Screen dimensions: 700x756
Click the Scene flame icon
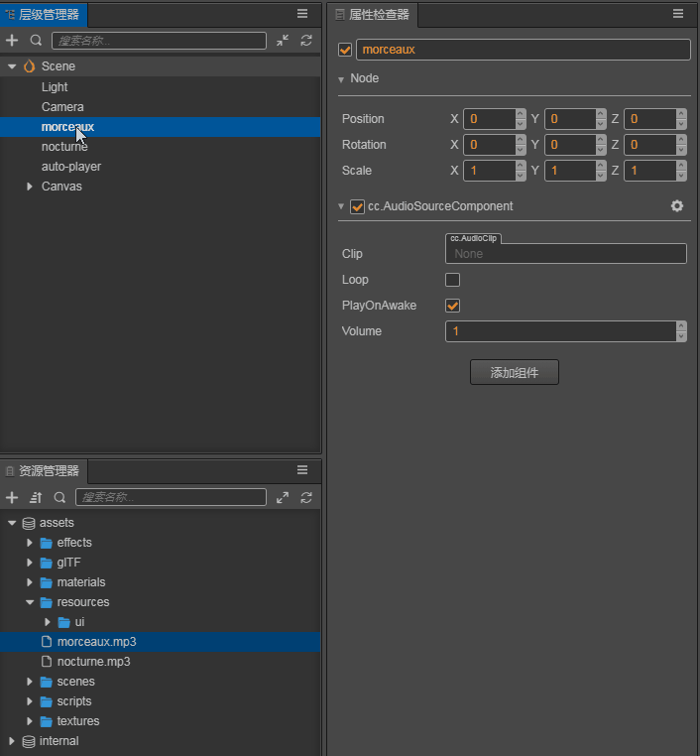30,66
